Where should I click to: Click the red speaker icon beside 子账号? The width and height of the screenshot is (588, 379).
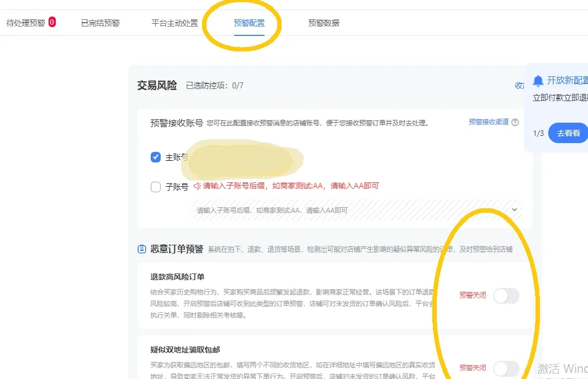click(197, 186)
